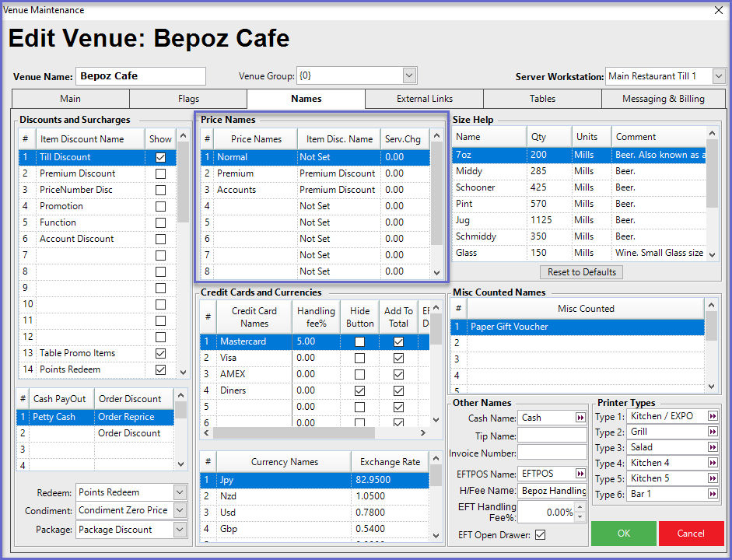732x560 pixels.
Task: Open the Type 1 Kitchen / EXPO picker icon
Action: [x=713, y=416]
